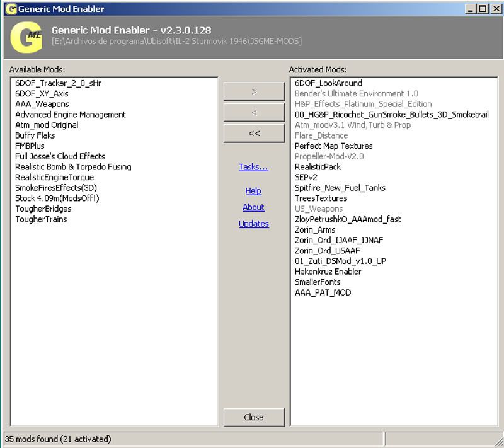Disable all mods with '<<' button

(254, 134)
